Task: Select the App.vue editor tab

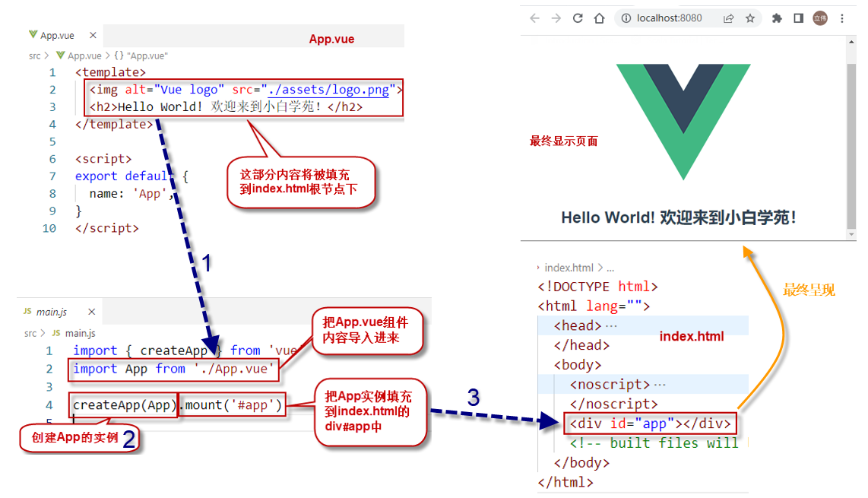Action: [x=58, y=35]
